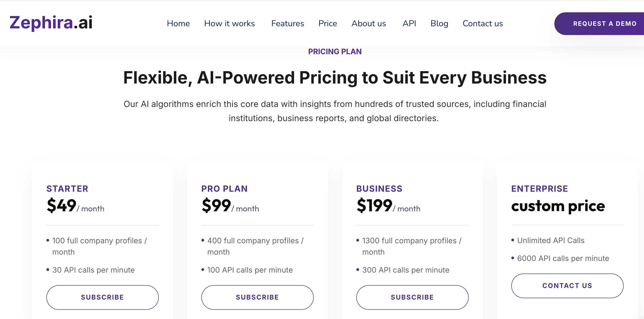Visit the Blog page

(x=439, y=23)
